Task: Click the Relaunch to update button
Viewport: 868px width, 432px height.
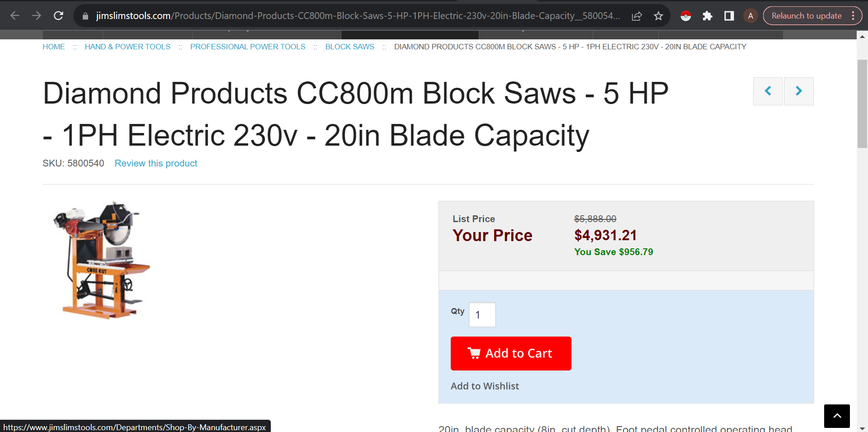Action: click(x=807, y=15)
